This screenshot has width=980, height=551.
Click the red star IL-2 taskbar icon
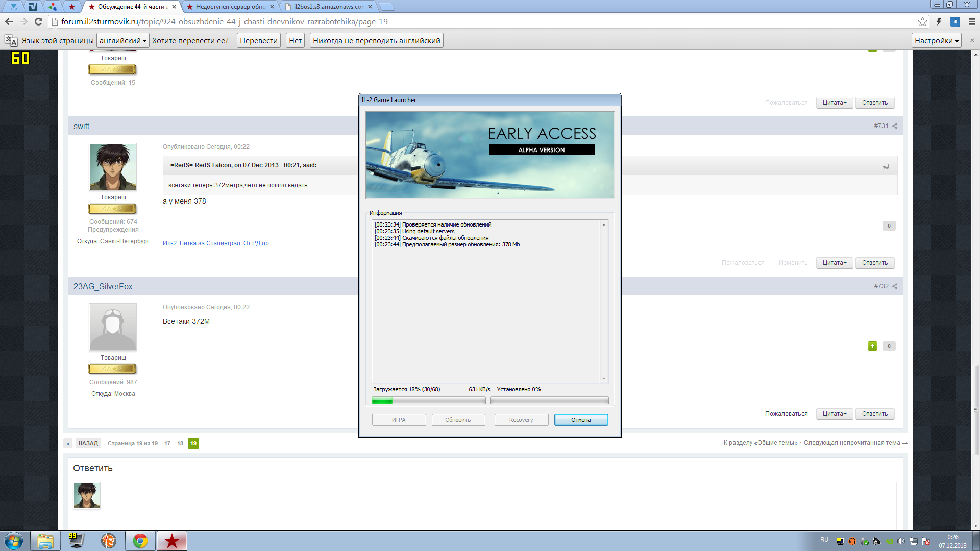[x=172, y=541]
